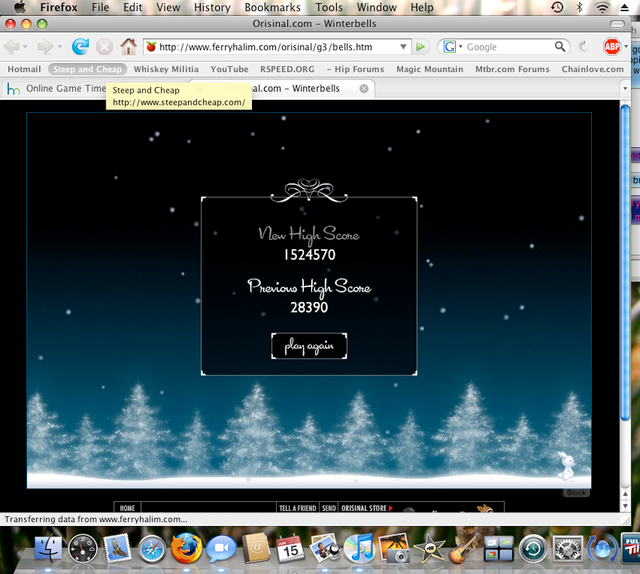The height and width of the screenshot is (574, 640).
Task: Click the search magnifier icon
Action: pyautogui.click(x=560, y=47)
